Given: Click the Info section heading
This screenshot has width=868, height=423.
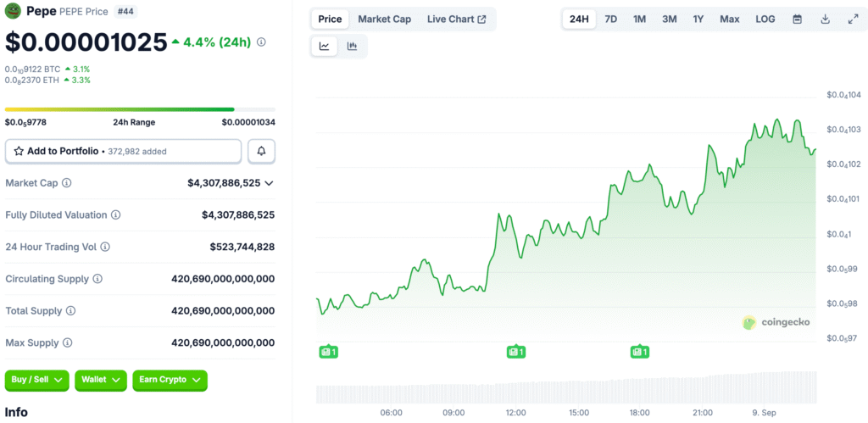Looking at the screenshot, I should 16,413.
